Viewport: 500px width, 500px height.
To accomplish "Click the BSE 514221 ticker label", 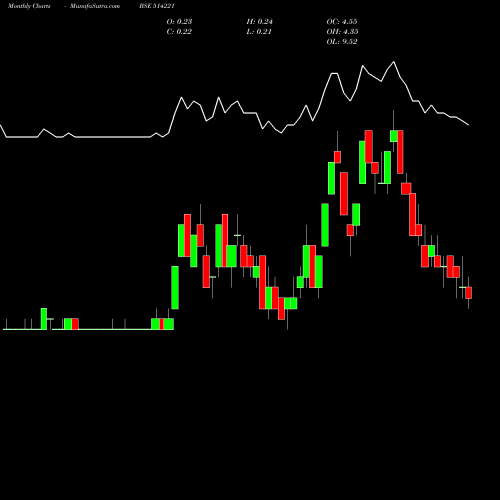I will click(157, 6).
